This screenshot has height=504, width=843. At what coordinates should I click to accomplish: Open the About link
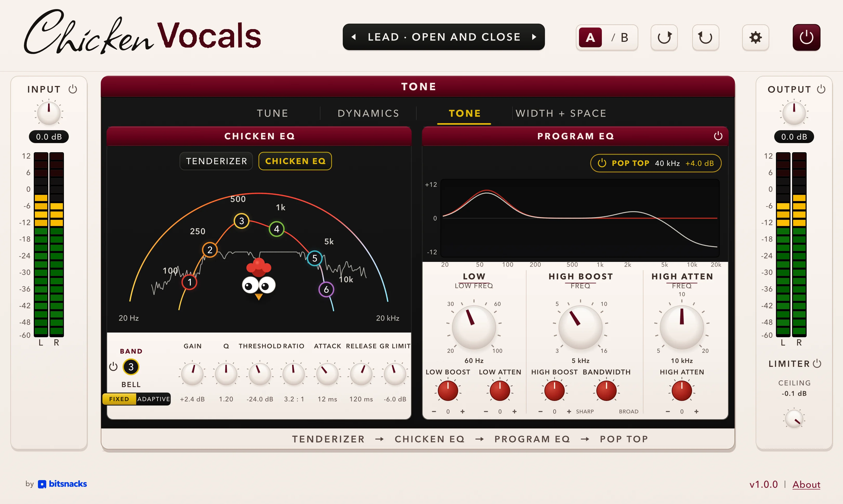(806, 485)
